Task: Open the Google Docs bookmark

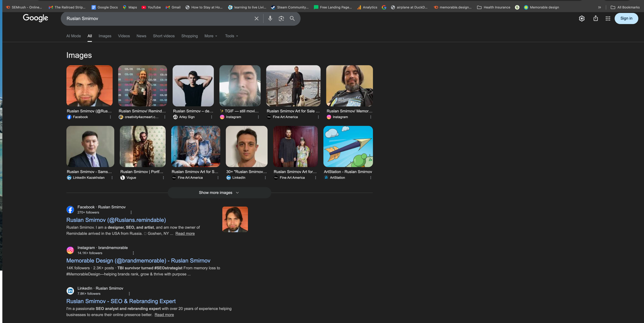Action: (x=104, y=7)
